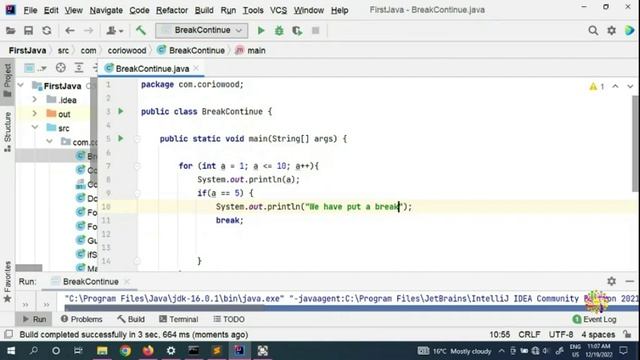
Task: Open the TODO tool window
Action: (229, 319)
